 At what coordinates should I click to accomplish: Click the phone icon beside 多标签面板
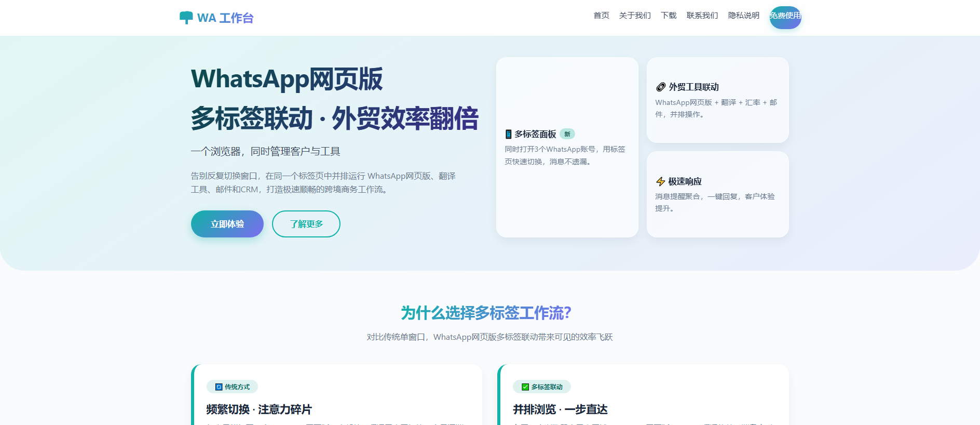(509, 134)
